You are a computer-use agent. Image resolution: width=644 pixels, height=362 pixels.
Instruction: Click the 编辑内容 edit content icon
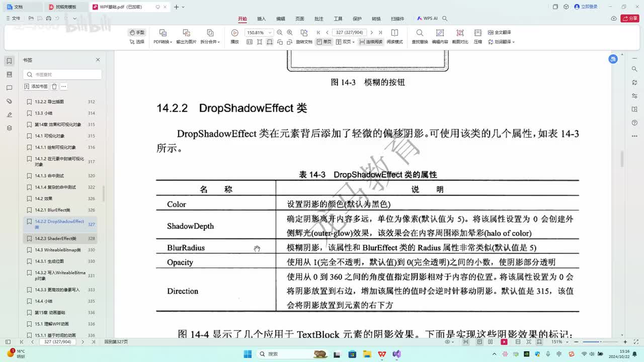(x=440, y=33)
